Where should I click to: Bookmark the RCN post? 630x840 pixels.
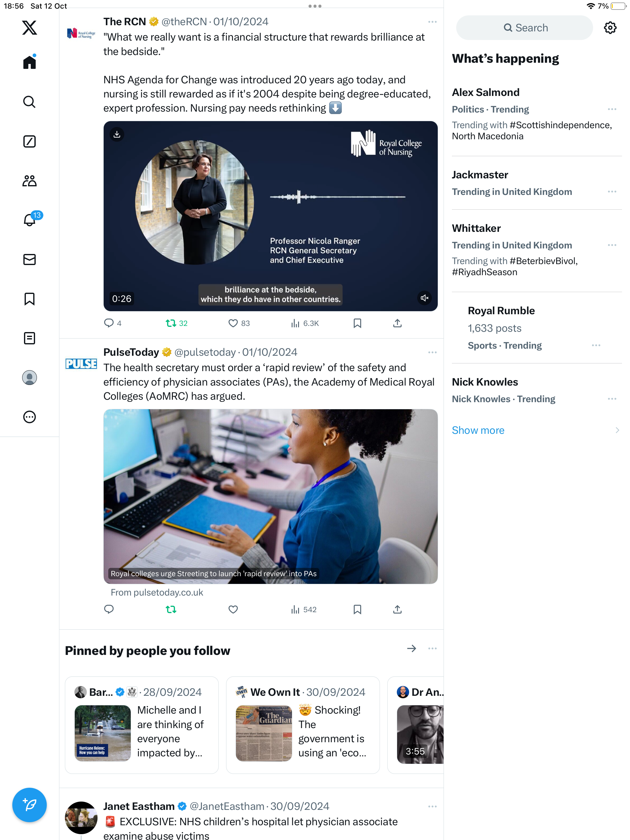click(x=357, y=323)
